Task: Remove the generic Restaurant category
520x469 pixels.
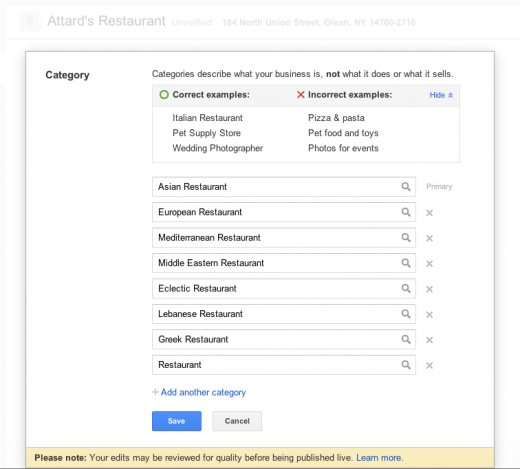Action: click(x=429, y=365)
